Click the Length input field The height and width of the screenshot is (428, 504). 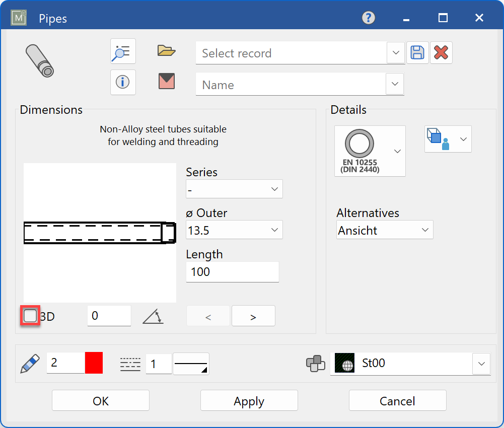click(x=232, y=272)
